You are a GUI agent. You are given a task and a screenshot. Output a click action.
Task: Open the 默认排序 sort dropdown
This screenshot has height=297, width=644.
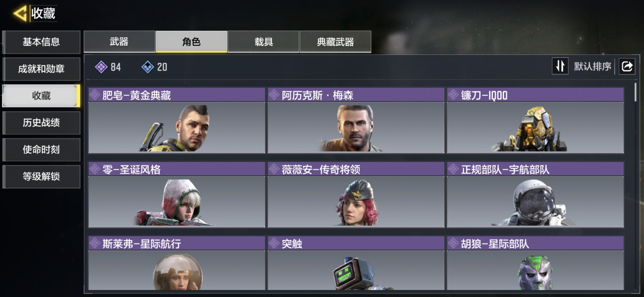point(593,67)
